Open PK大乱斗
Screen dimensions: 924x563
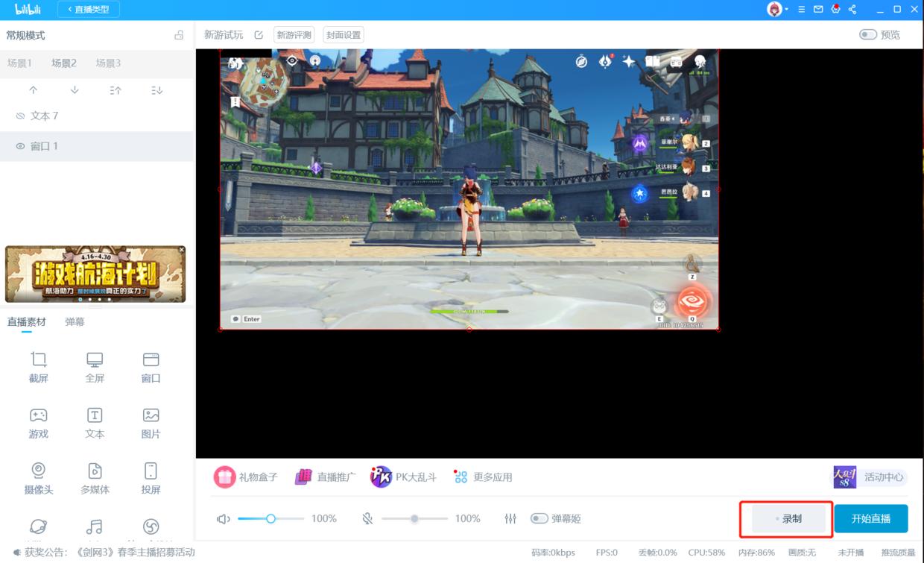pos(403,476)
